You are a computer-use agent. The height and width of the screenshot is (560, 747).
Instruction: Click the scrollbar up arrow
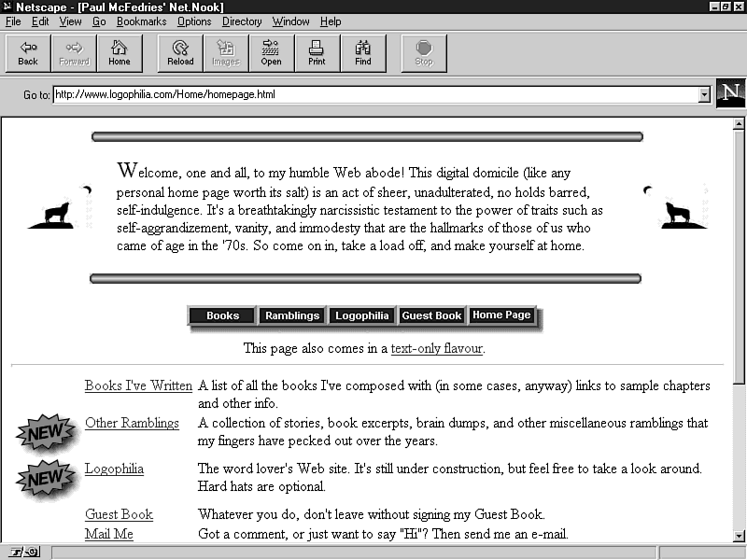click(x=739, y=123)
